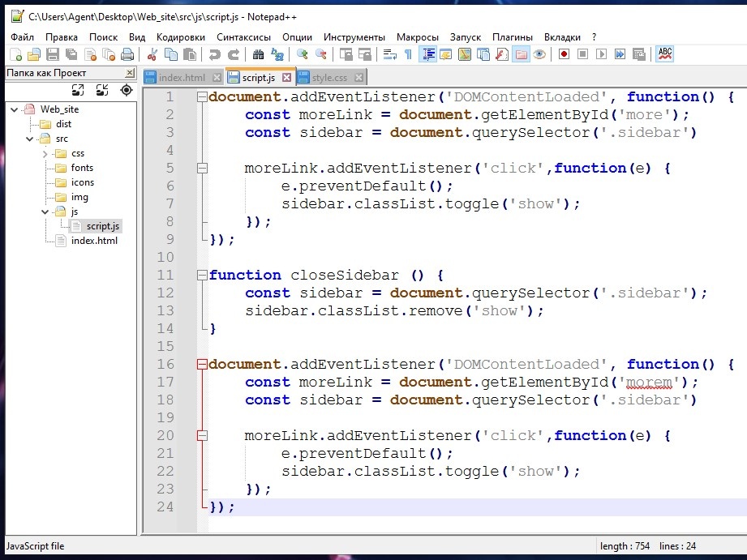Screen dimensions: 747x560
Task: Click the Print icon in toolbar
Action: [127, 54]
